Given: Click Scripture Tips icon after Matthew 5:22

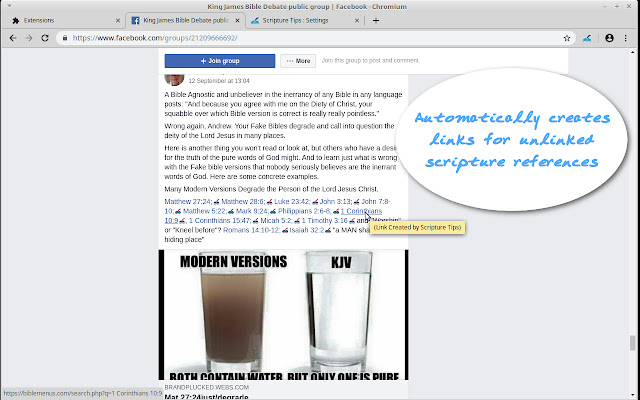Looking at the screenshot, I should click(231, 211).
